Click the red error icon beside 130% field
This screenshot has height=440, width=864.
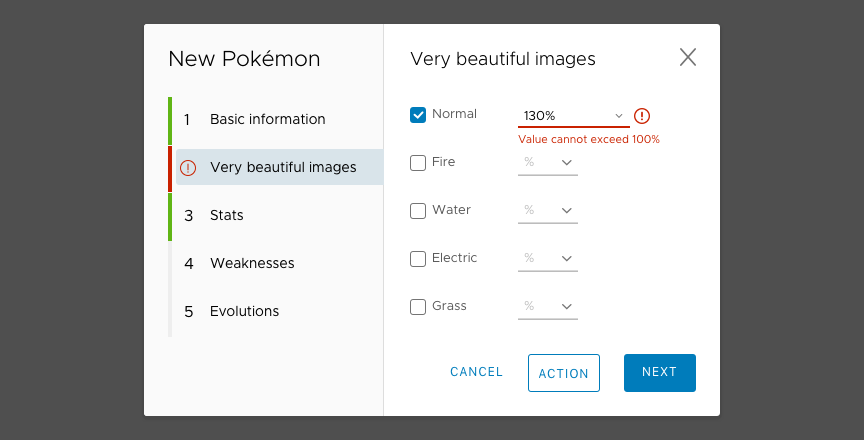click(x=642, y=116)
